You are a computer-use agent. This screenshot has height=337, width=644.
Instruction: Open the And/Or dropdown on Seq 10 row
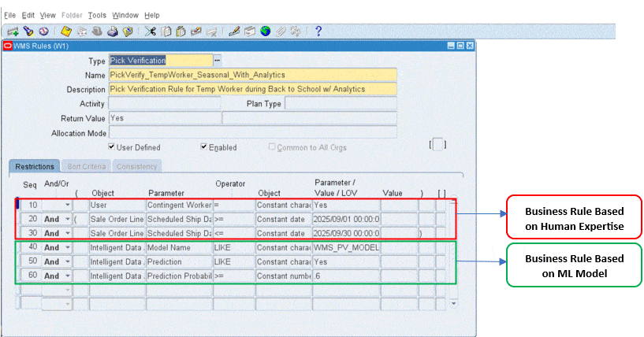[x=67, y=205]
